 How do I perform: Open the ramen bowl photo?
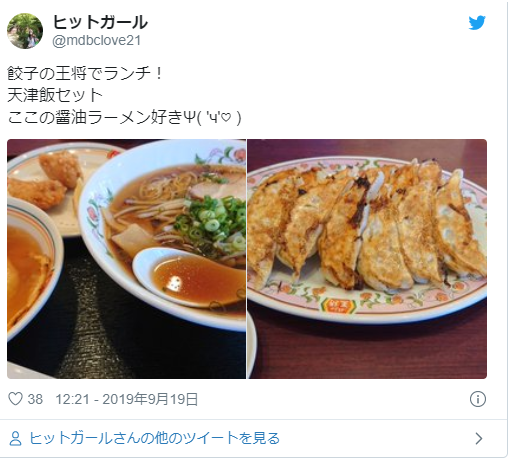click(126, 259)
